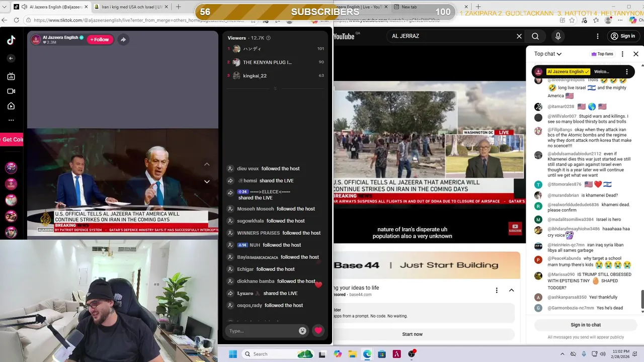Click the YouTube logo home link

(x=344, y=36)
